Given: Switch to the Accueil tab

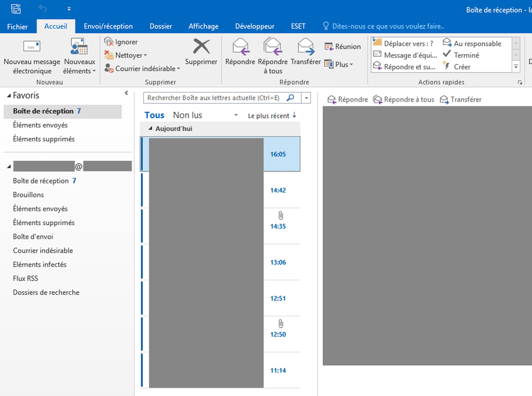Looking at the screenshot, I should [x=56, y=26].
